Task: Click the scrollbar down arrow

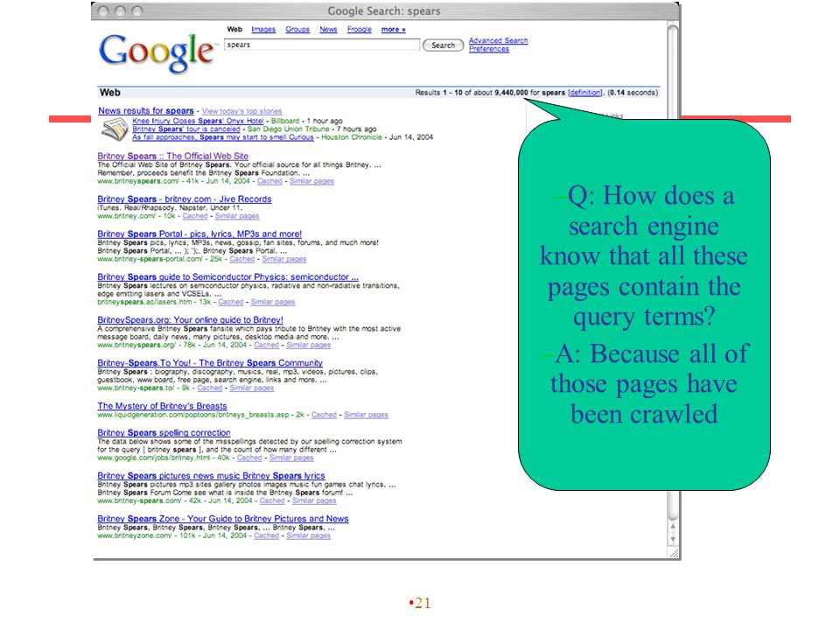Action: (673, 539)
